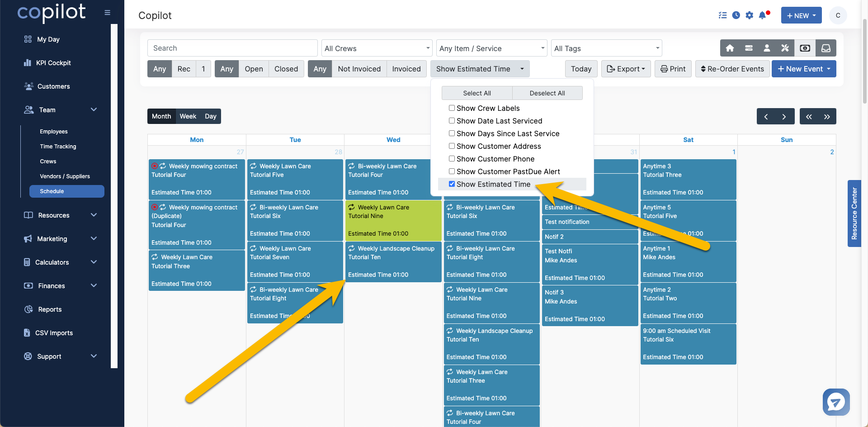Enable Show Customer PastDue Alert checkbox

click(452, 171)
